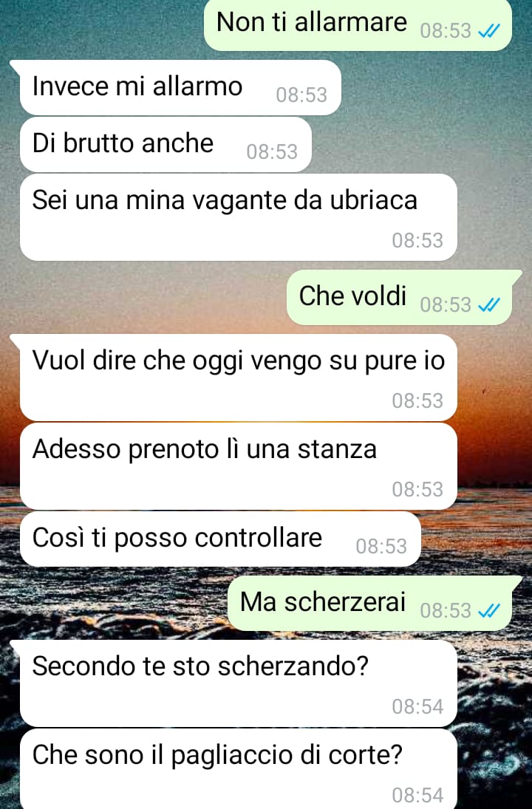Tap the 'Di brutto anche' bubble
Image resolution: width=532 pixels, height=809 pixels.
(166, 145)
